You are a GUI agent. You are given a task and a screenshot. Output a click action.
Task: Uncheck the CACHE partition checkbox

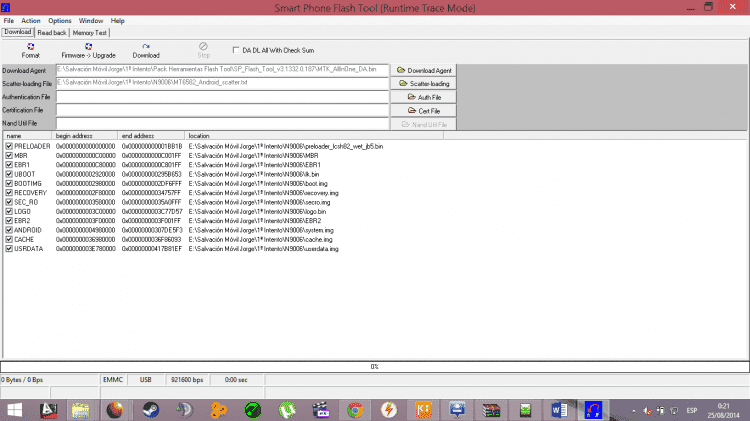[9, 239]
